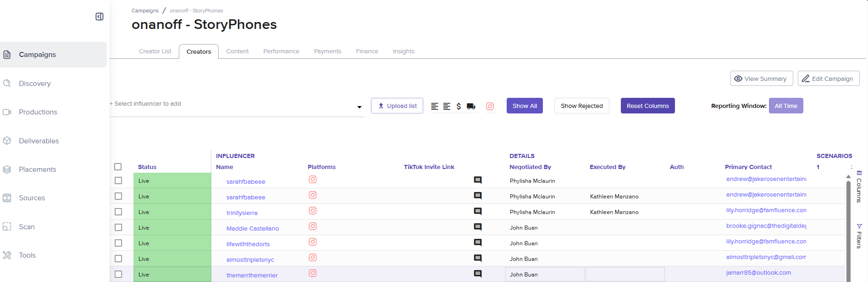
Task: Check the box for the trinitysierra row
Action: pyautogui.click(x=118, y=212)
